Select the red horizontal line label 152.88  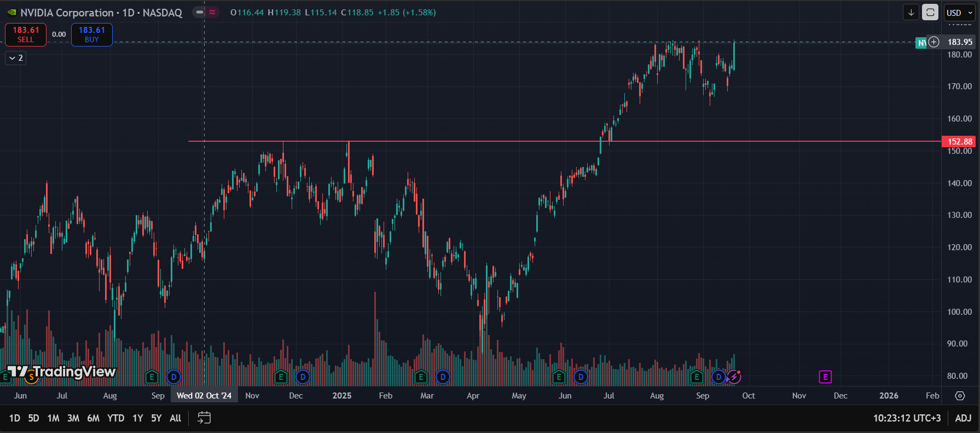(960, 142)
